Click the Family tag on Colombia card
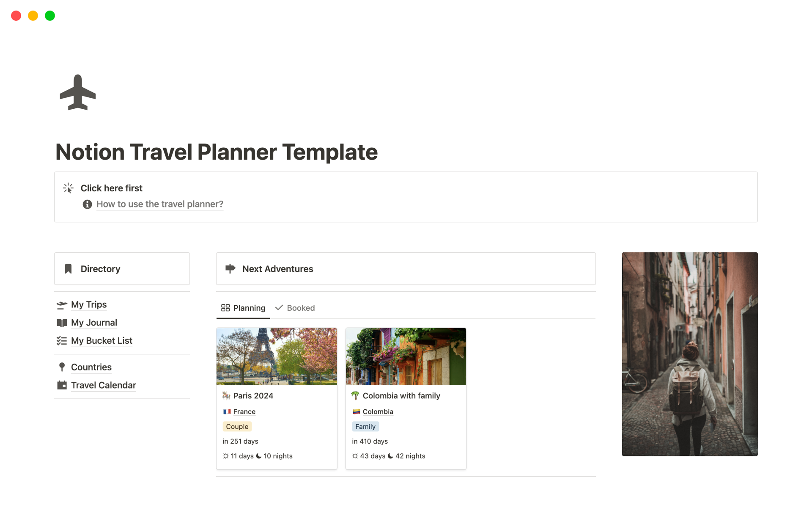812x508 pixels. (365, 427)
